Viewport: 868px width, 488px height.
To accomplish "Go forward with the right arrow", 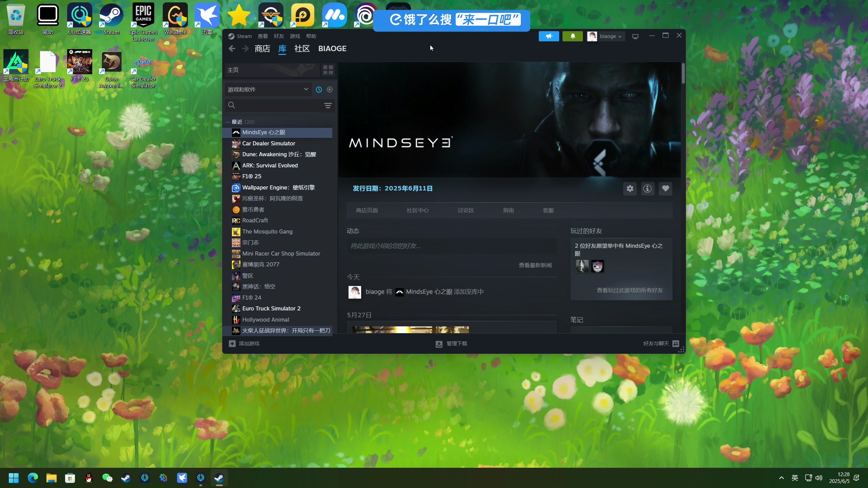I will [245, 49].
